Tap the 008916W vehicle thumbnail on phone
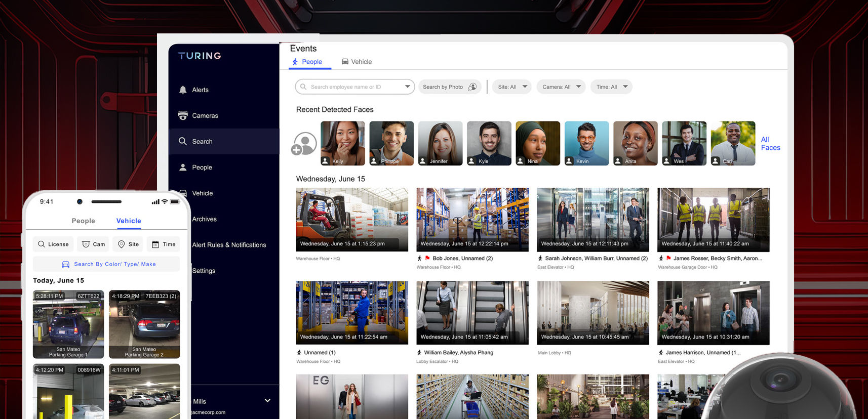Image resolution: width=868 pixels, height=419 pixels. click(x=68, y=391)
